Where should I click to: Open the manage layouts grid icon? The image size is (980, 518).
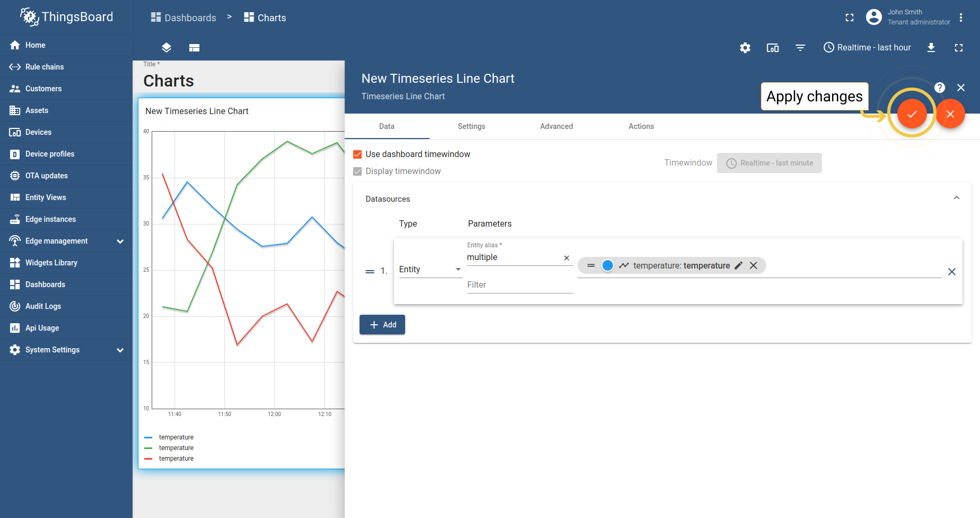pos(194,48)
